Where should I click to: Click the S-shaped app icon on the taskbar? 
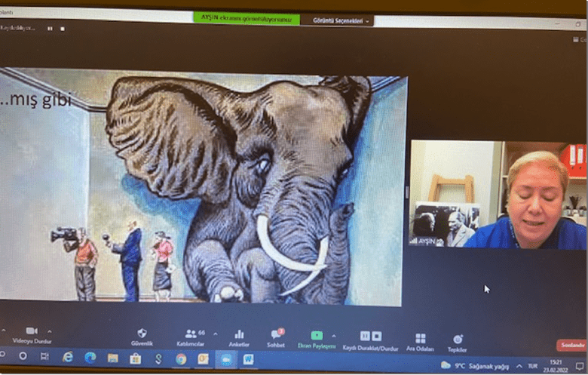coord(158,359)
